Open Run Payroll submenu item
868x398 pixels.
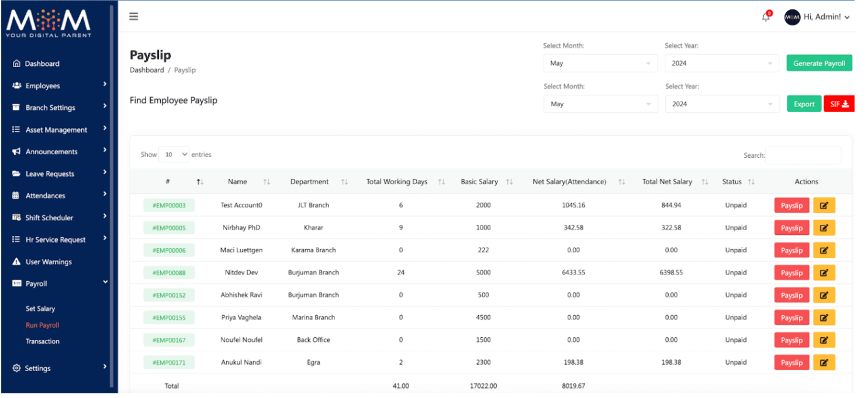click(x=42, y=325)
